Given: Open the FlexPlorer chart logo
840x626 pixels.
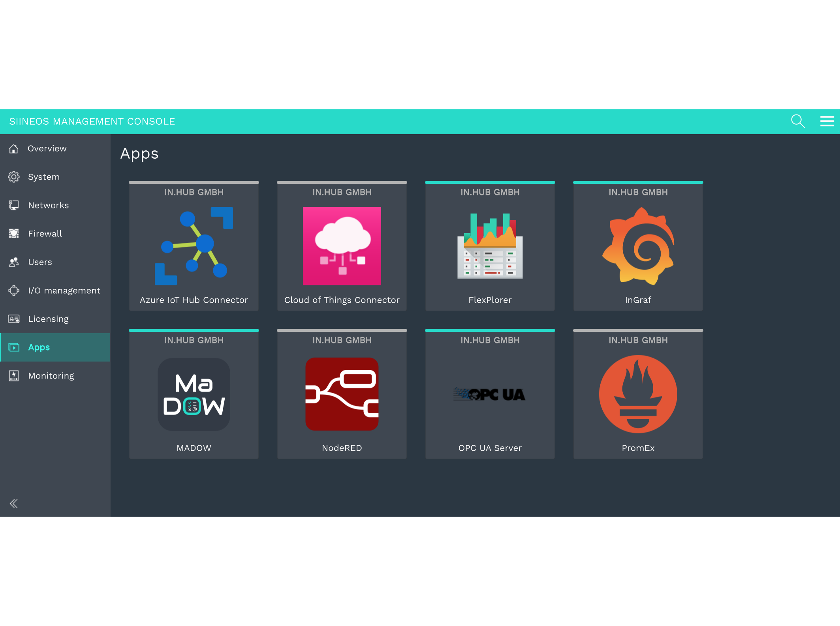Looking at the screenshot, I should pos(490,246).
